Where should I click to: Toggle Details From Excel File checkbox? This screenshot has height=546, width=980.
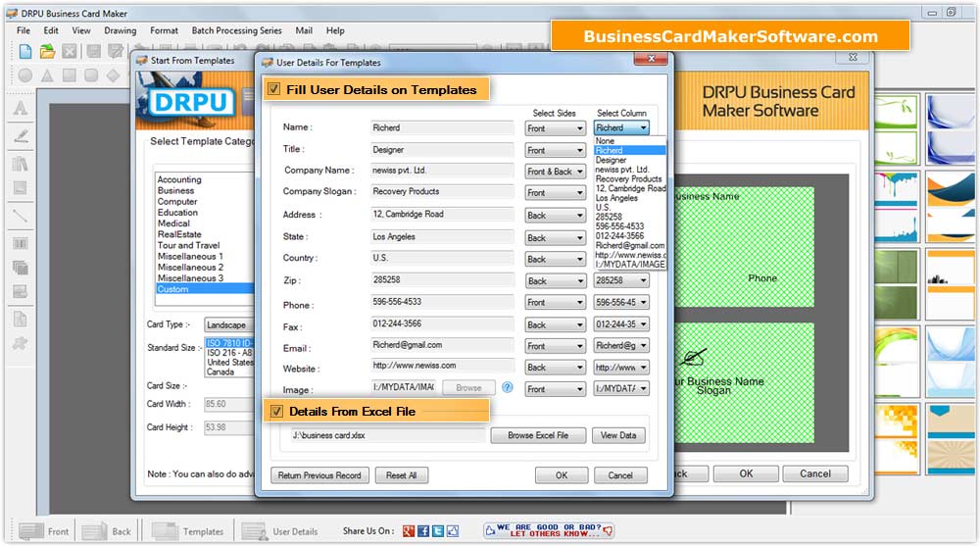point(276,412)
